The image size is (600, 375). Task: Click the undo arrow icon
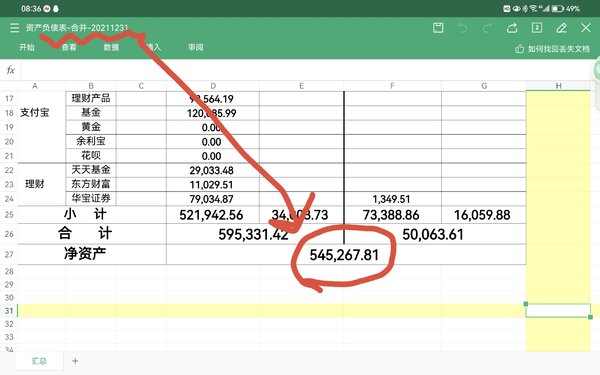pos(463,28)
